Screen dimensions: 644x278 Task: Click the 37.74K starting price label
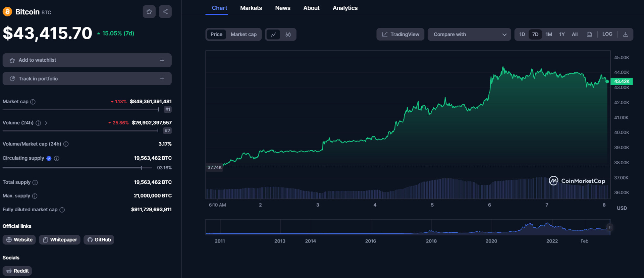(214, 167)
